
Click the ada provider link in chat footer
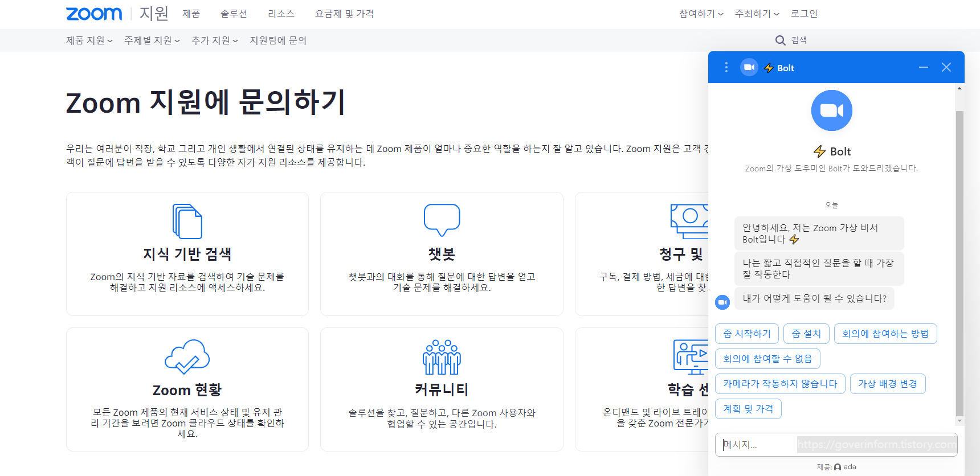pyautogui.click(x=845, y=467)
